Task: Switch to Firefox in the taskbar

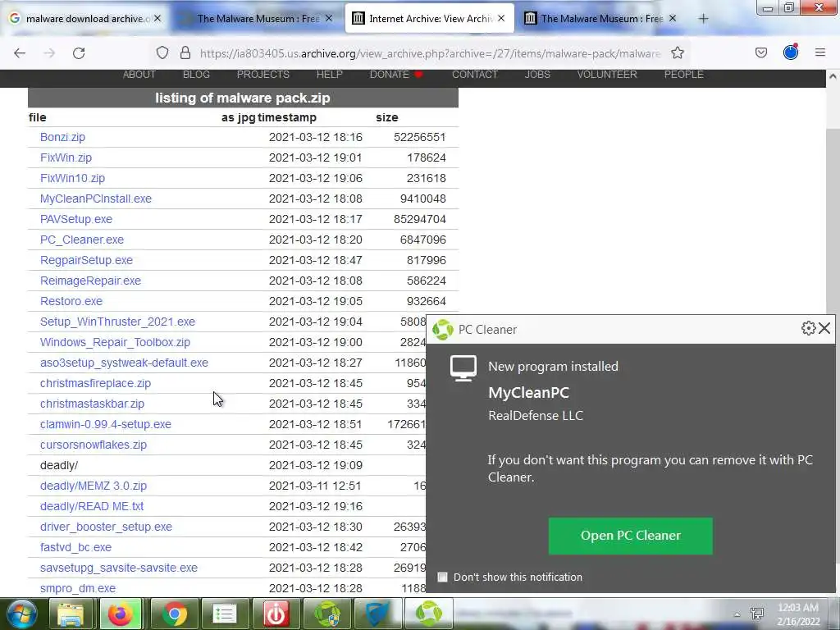Action: pos(121,614)
